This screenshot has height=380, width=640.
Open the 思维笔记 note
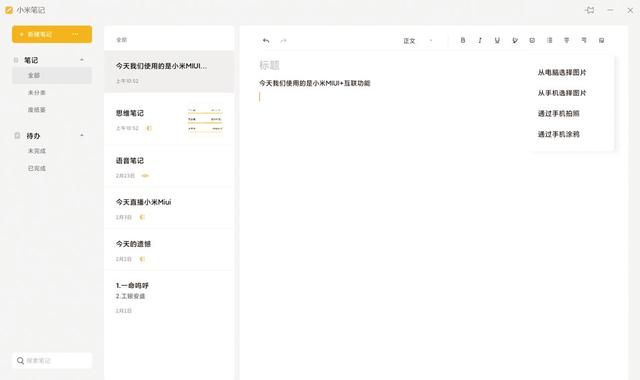point(169,120)
